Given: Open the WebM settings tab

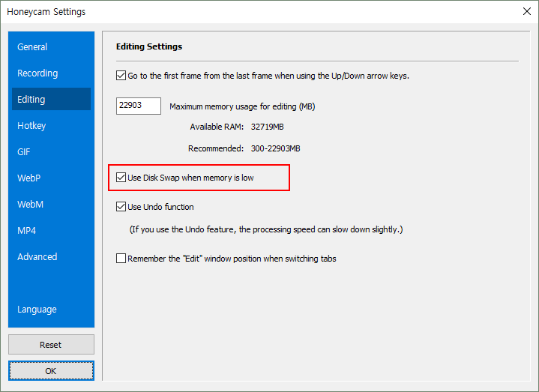Looking at the screenshot, I should coord(29,204).
